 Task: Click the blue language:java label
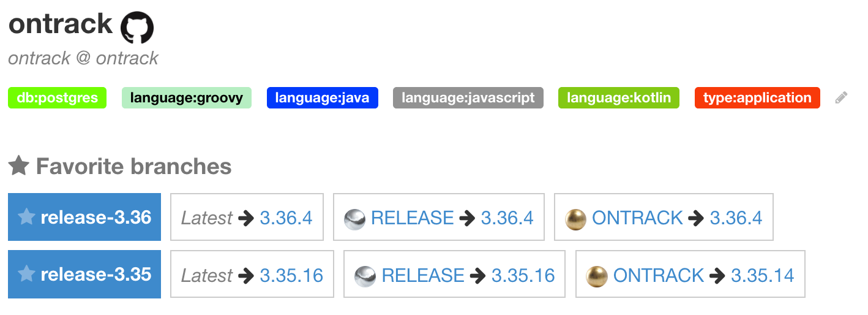click(322, 98)
